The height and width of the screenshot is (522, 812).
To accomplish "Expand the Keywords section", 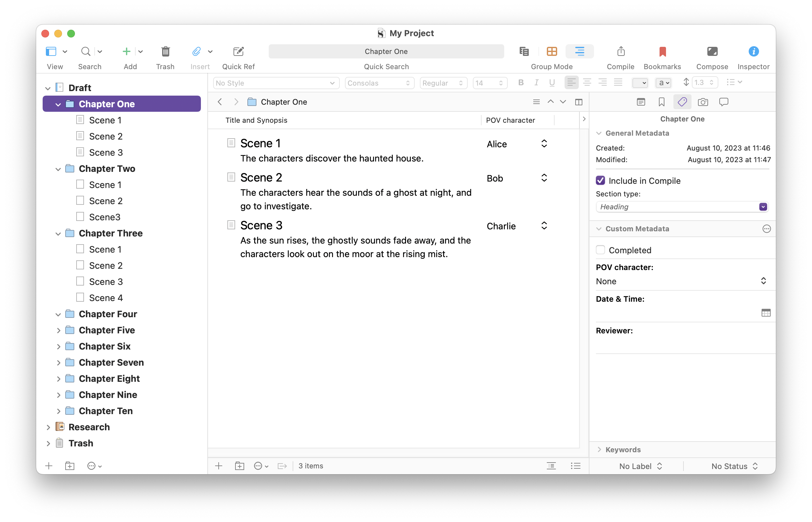I will click(599, 449).
